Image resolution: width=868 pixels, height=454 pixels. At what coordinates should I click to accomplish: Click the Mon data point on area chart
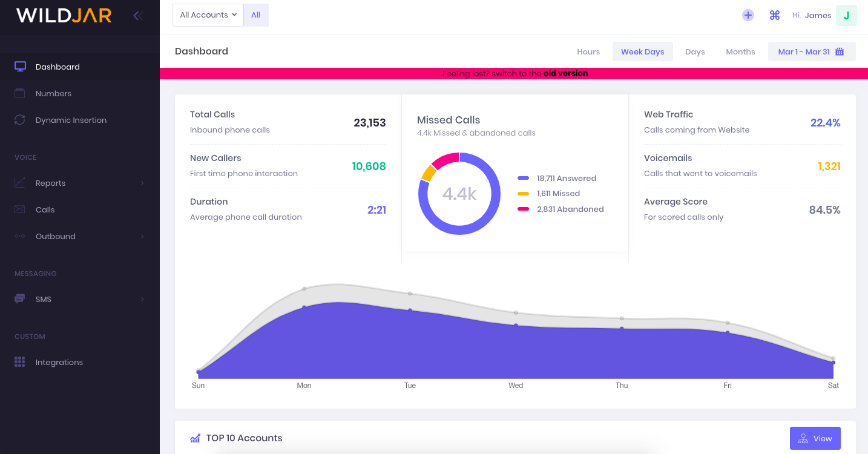coord(304,308)
